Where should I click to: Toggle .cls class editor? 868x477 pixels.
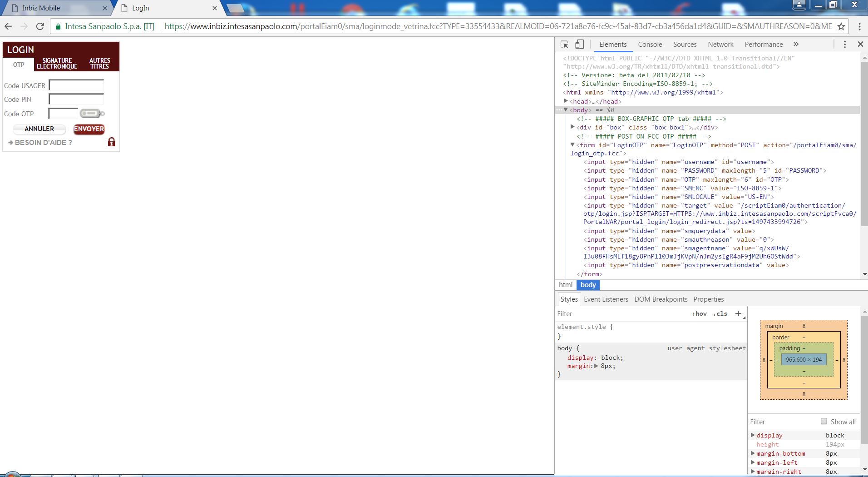pos(720,314)
